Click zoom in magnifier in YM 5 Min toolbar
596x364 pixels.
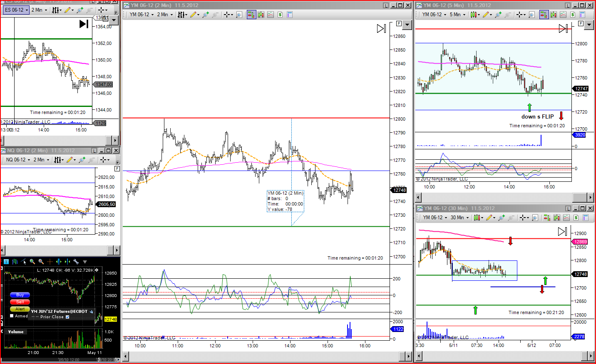click(x=498, y=15)
